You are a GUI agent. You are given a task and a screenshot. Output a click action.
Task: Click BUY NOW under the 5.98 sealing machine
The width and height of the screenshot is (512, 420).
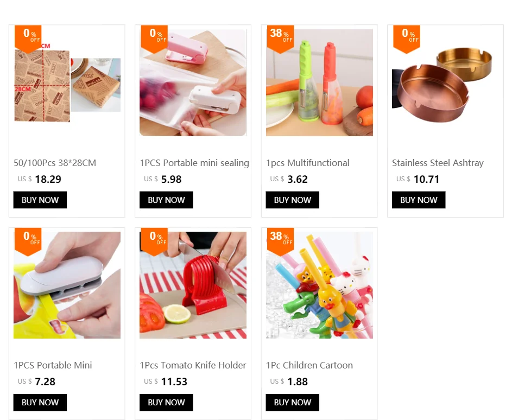tap(166, 200)
